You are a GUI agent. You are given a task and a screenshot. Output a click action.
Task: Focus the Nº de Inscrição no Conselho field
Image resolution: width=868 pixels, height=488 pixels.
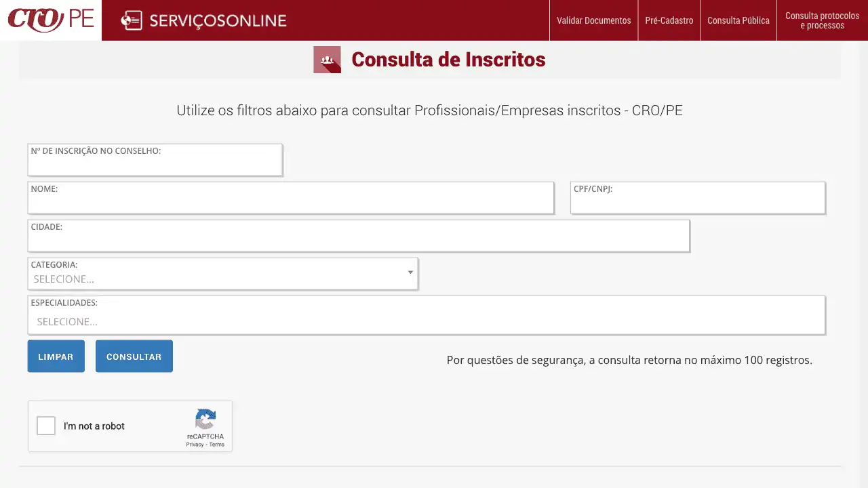[x=155, y=165]
